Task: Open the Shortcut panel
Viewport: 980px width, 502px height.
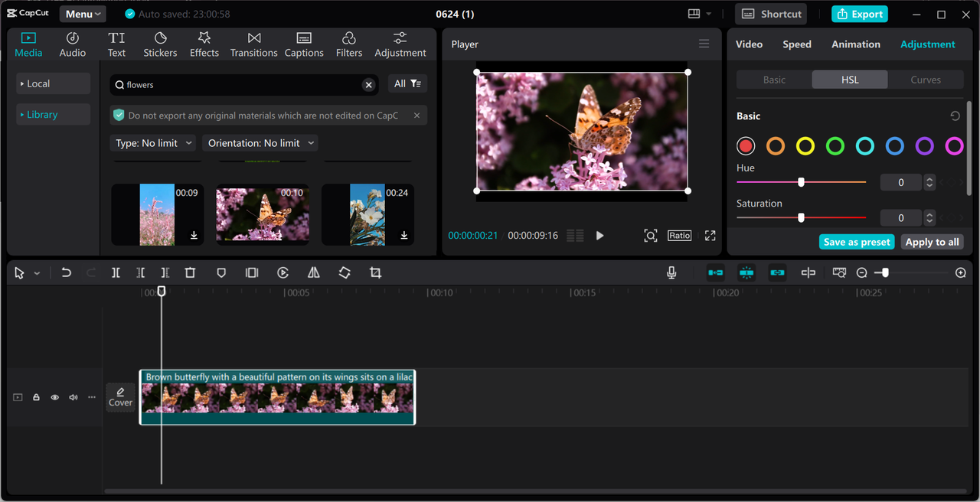Action: 771,14
